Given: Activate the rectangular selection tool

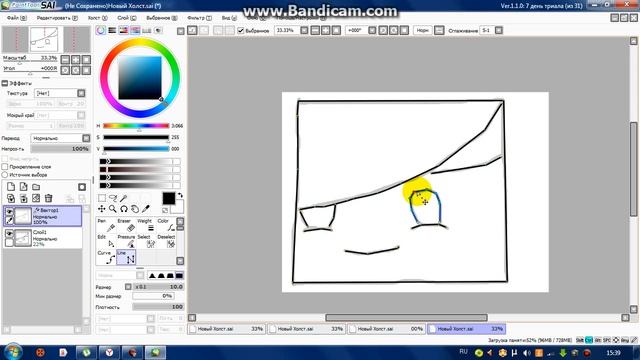Looking at the screenshot, I should pyautogui.click(x=102, y=198).
